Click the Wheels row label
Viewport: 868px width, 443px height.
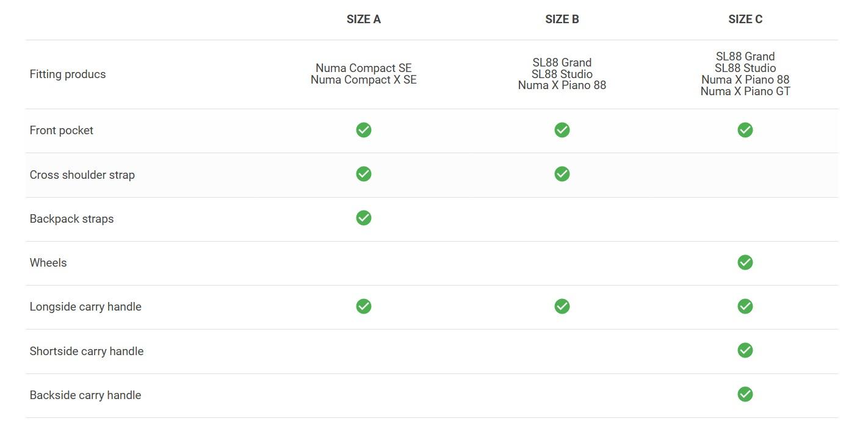[48, 263]
